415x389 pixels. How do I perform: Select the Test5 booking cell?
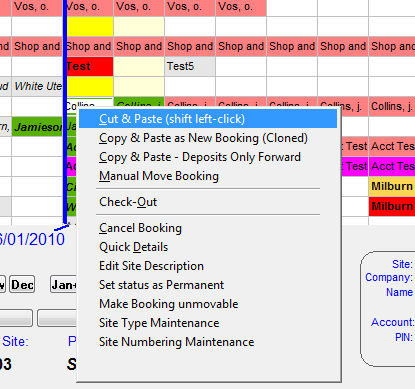pos(190,66)
